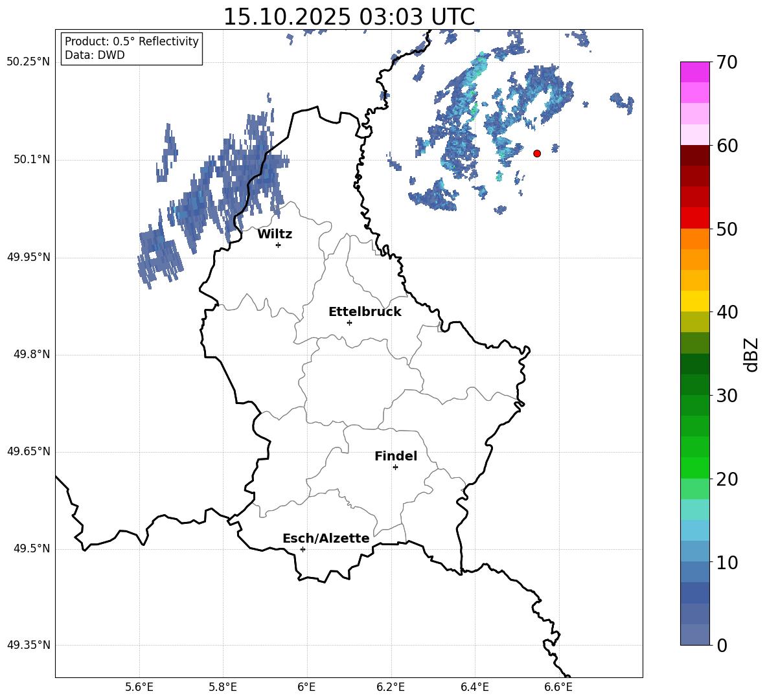Image resolution: width=767 pixels, height=700 pixels.
Task: Click the title 15.10.2025 03:03 UTC
Action: point(349,17)
